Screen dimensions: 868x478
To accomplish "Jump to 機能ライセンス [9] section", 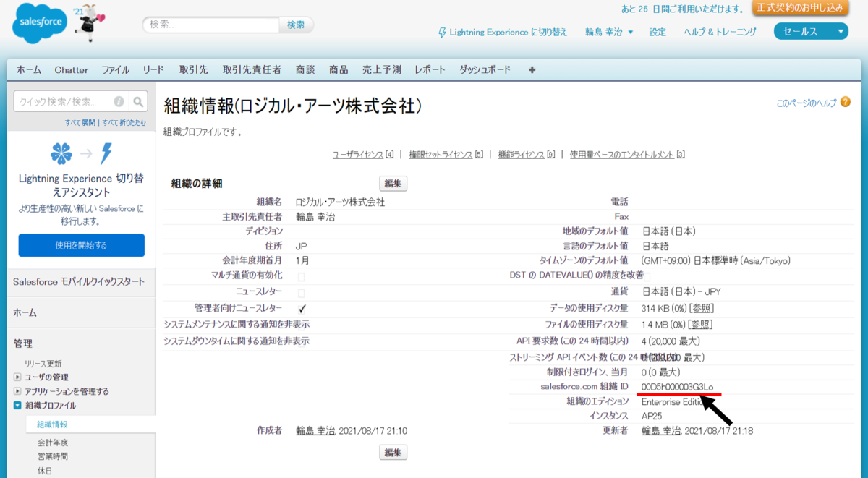I will [x=527, y=155].
